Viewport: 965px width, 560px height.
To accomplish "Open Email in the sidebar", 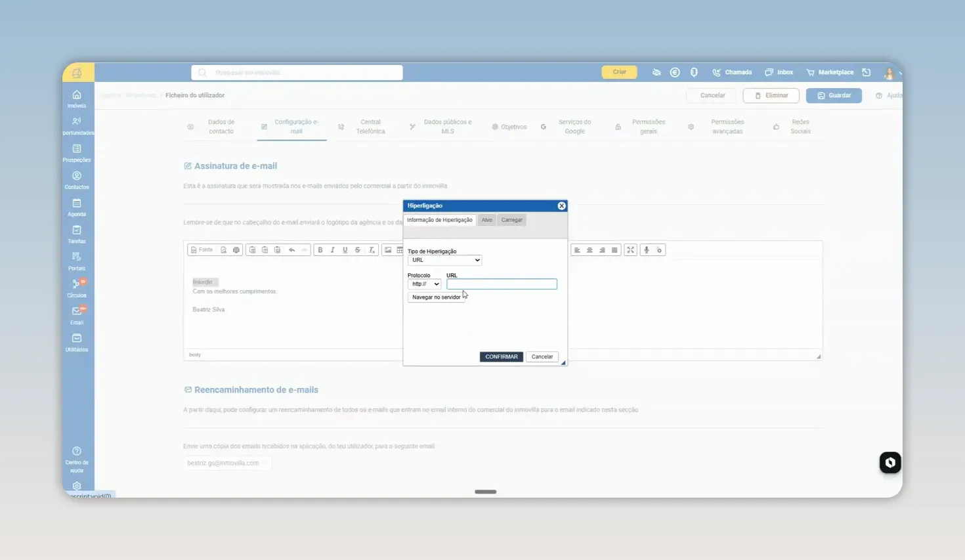I will pos(77,315).
